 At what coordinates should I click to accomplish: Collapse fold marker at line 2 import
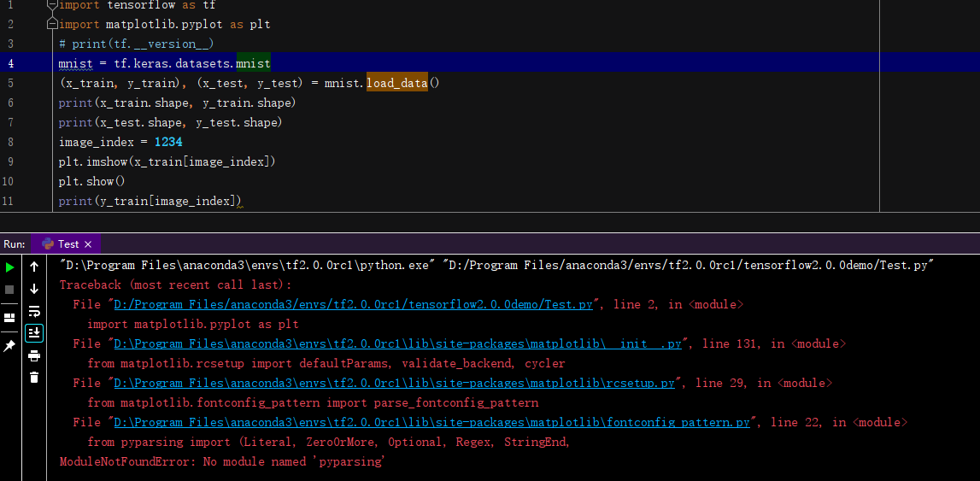coord(53,24)
